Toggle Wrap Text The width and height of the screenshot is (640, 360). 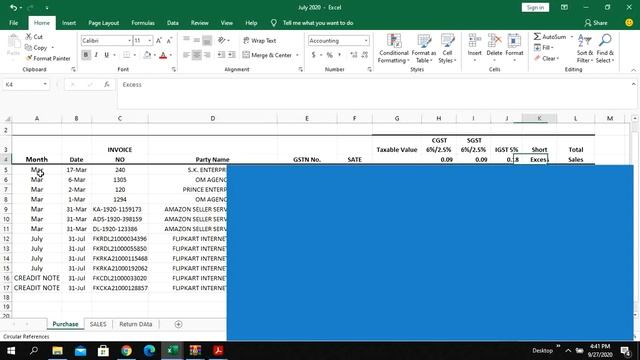(260, 40)
